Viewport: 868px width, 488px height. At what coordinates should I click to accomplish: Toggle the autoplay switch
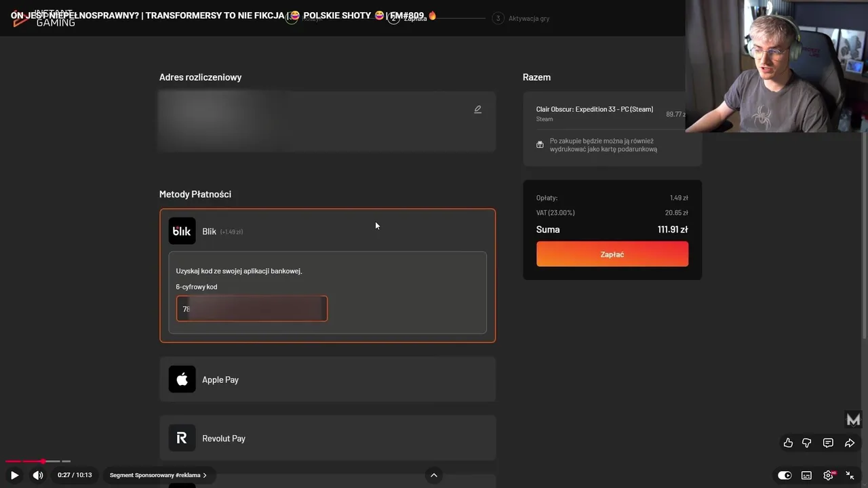pos(785,475)
